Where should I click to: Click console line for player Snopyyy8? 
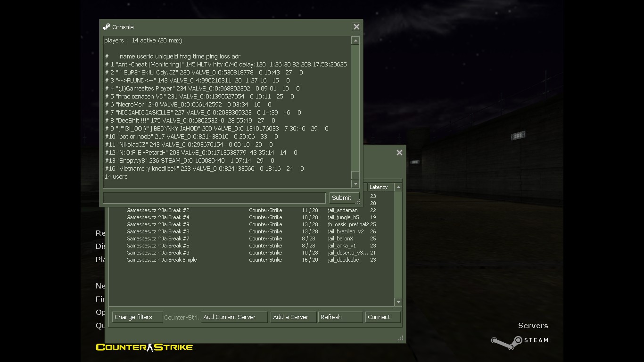click(x=190, y=160)
